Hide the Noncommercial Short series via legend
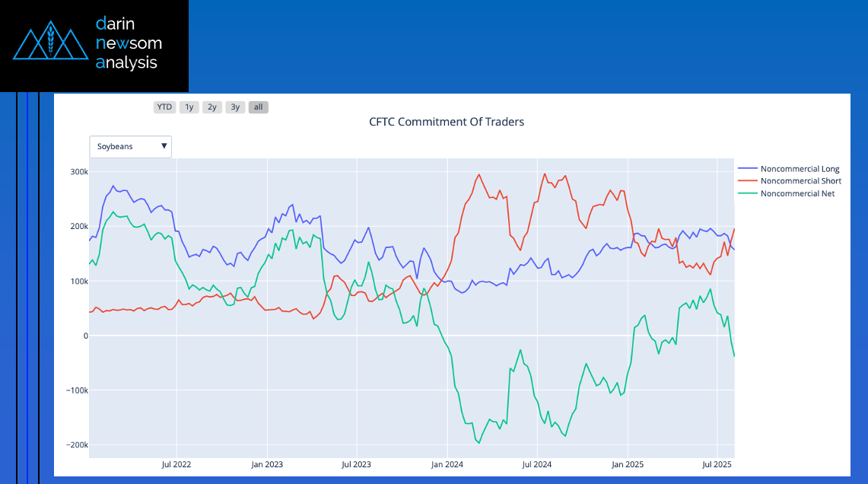This screenshot has height=484, width=868. click(x=800, y=181)
